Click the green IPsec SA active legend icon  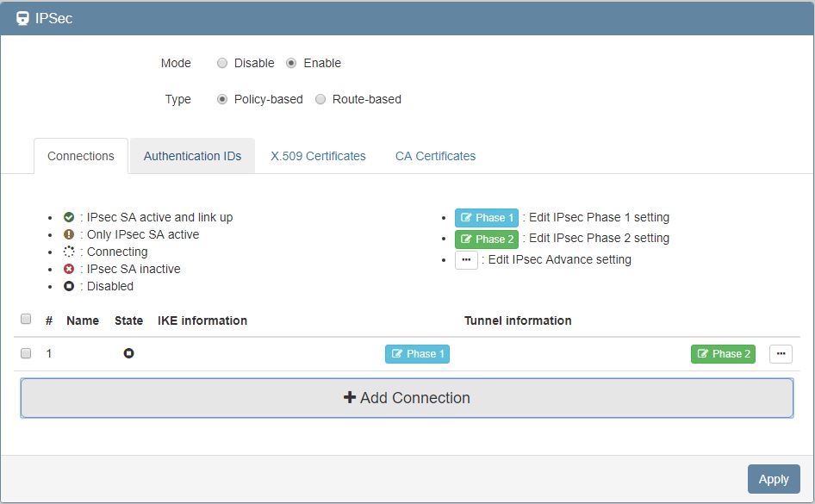[69, 217]
